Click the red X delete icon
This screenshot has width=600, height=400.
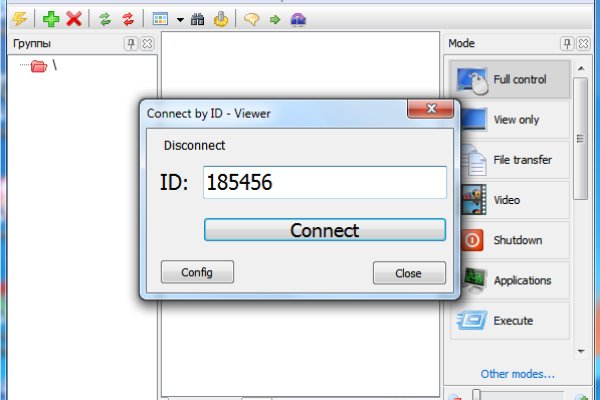pos(73,19)
